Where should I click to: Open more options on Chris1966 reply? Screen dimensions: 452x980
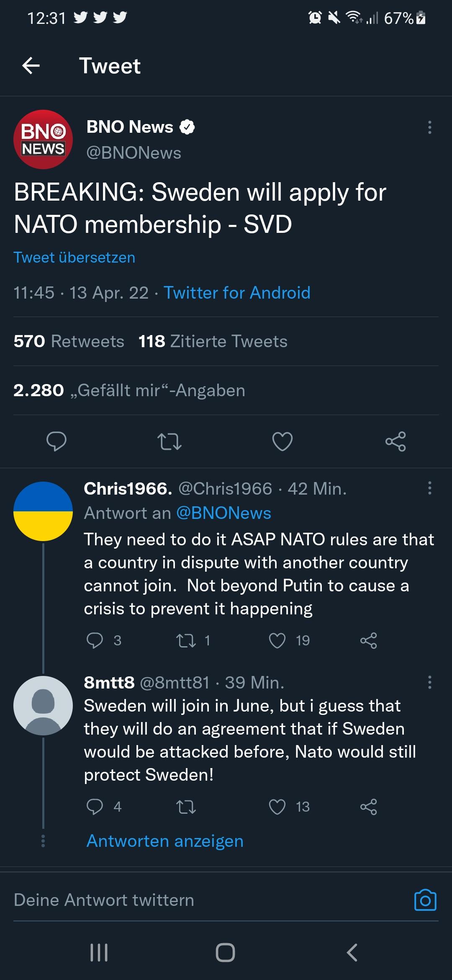tap(429, 488)
